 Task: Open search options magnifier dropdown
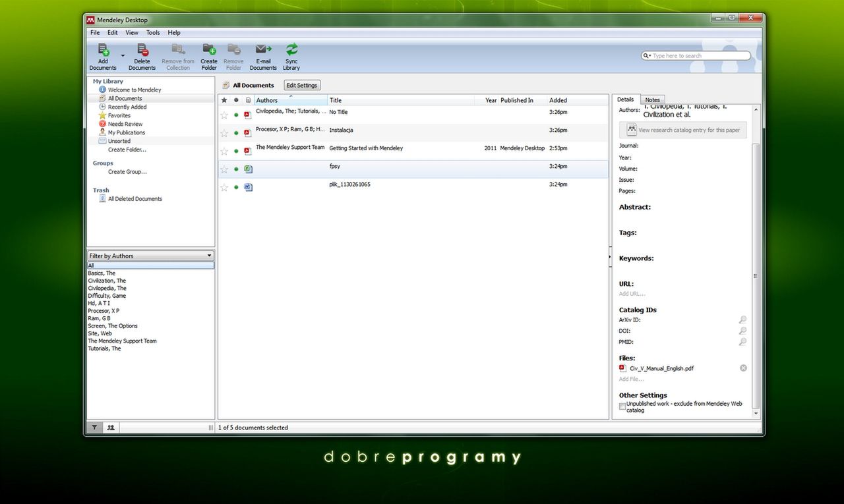tap(647, 56)
